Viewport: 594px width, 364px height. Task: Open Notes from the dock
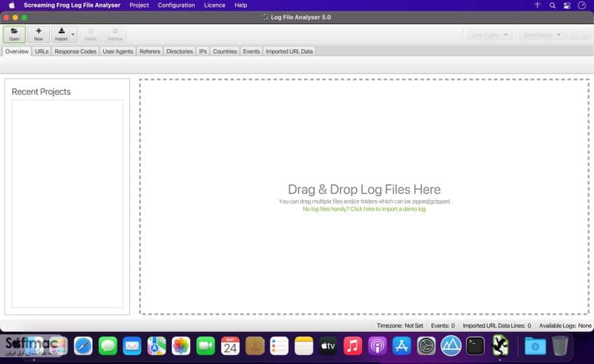point(303,346)
